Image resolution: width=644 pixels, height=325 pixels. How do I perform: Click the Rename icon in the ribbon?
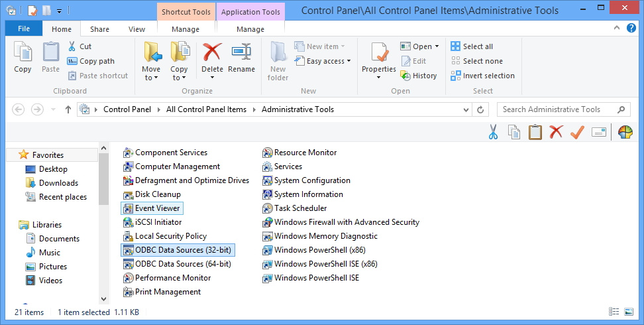click(241, 52)
